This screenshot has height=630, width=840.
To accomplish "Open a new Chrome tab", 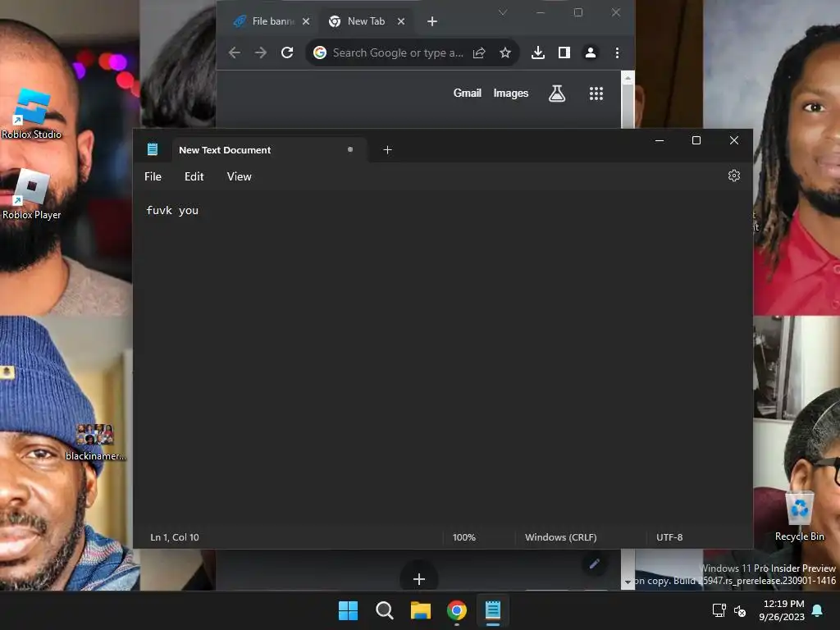I will click(432, 21).
